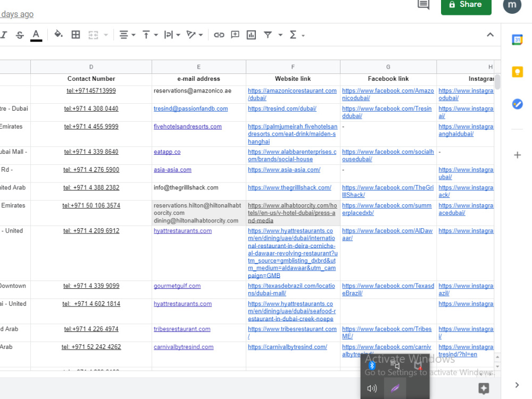The height and width of the screenshot is (399, 532).
Task: Open the https://www.asia-asia.com/ link
Action: [x=284, y=170]
